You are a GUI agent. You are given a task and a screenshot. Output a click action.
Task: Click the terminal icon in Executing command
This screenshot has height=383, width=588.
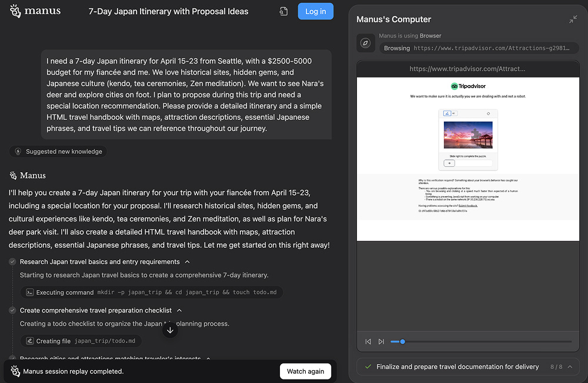29,293
